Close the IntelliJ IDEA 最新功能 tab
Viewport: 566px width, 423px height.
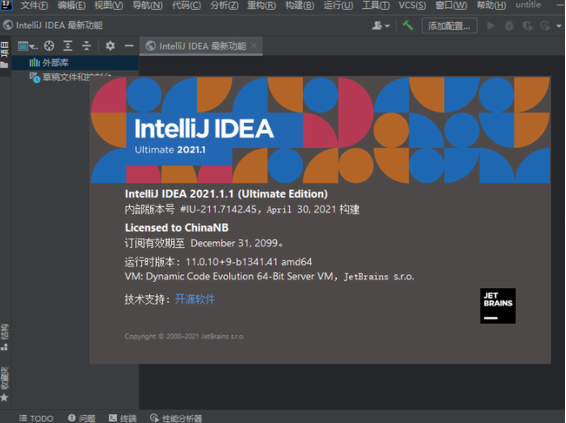point(254,46)
